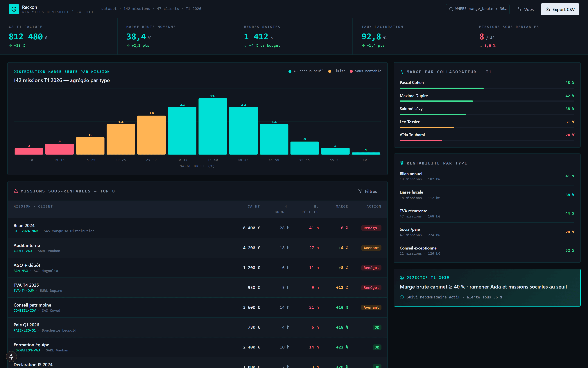Click the Avenant badge for Audit interne
This screenshot has height=368, width=588.
(371, 248)
